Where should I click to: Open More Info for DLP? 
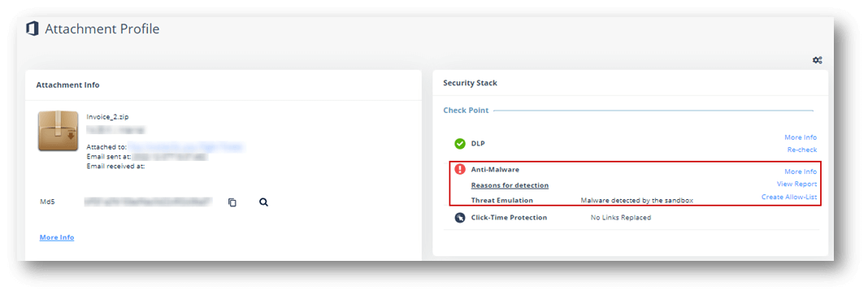point(801,137)
